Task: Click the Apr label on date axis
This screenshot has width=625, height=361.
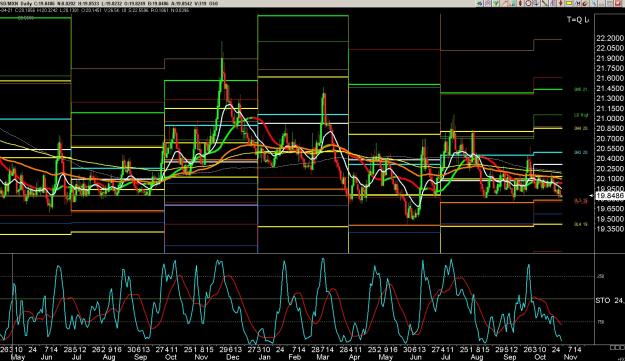Action: [354, 357]
